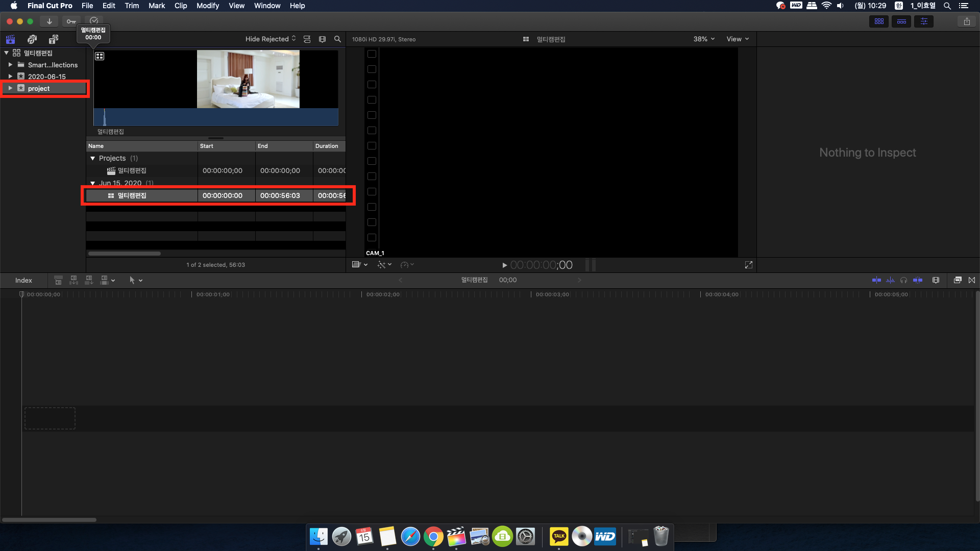Screen dimensions: 980x551
Task: Open the viewer 38% zoom dropdown
Action: [x=704, y=39]
